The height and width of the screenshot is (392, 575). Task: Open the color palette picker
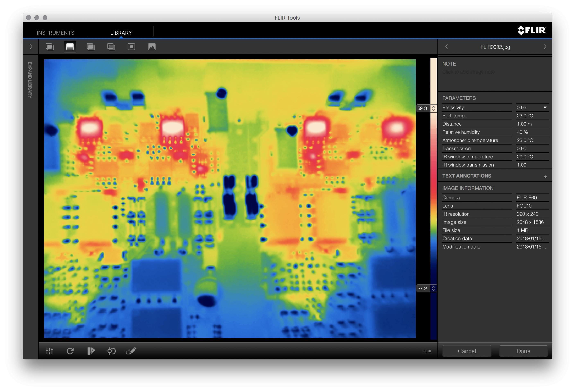tap(91, 351)
